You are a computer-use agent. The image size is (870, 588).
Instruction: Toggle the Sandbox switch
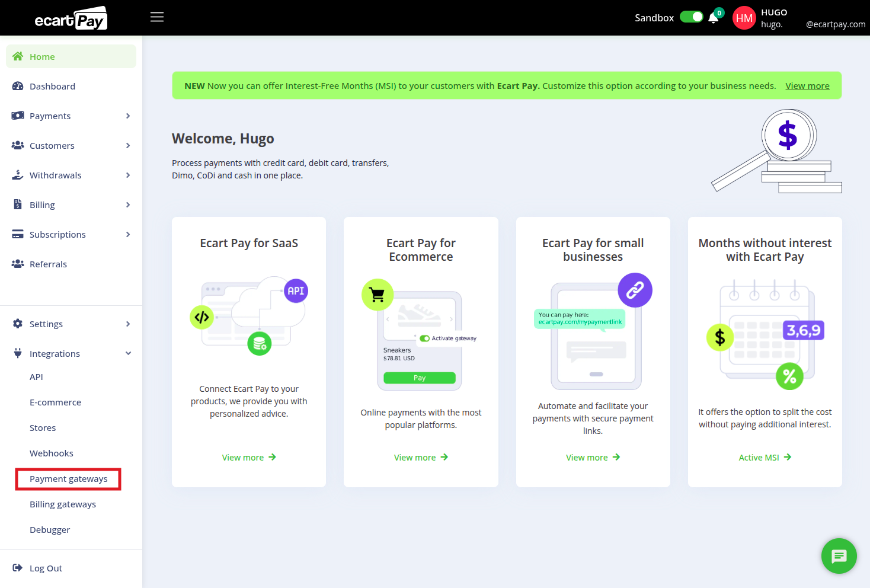(x=691, y=17)
